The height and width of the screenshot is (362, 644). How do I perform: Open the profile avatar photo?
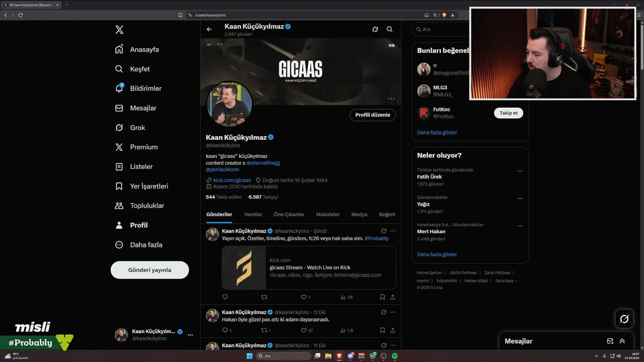pyautogui.click(x=229, y=104)
